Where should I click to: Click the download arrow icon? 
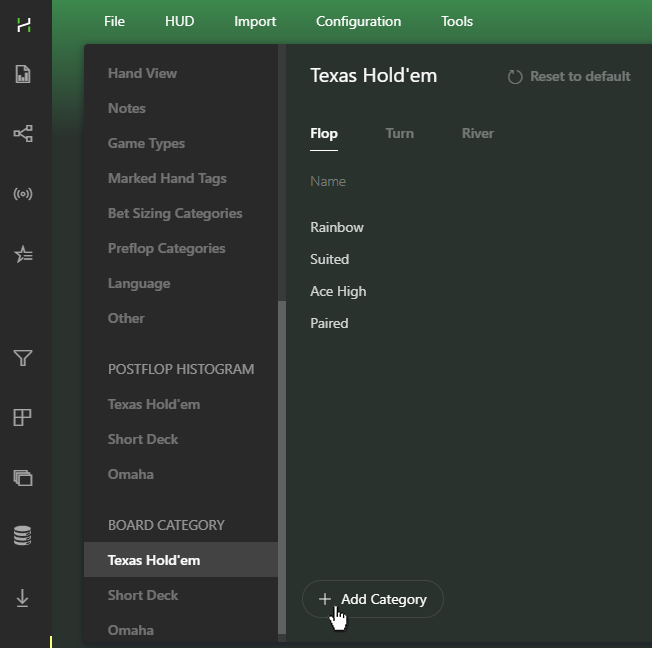tap(22, 598)
